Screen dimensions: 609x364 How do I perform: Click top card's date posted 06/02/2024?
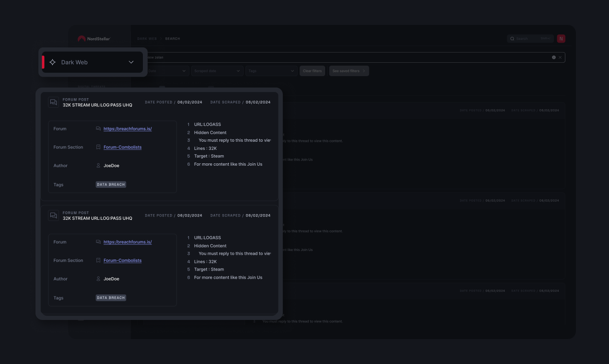[x=190, y=102]
